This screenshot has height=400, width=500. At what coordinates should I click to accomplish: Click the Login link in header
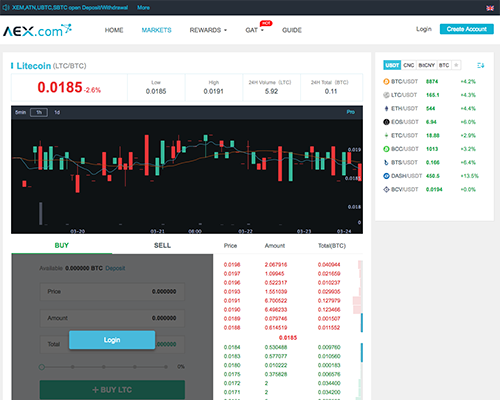[424, 29]
